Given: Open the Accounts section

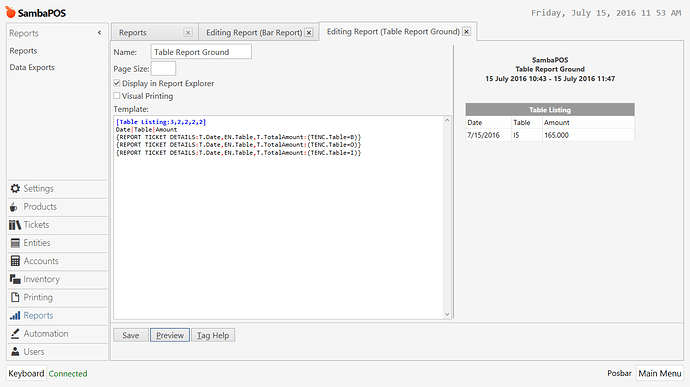Looking at the screenshot, I should click(x=57, y=261).
